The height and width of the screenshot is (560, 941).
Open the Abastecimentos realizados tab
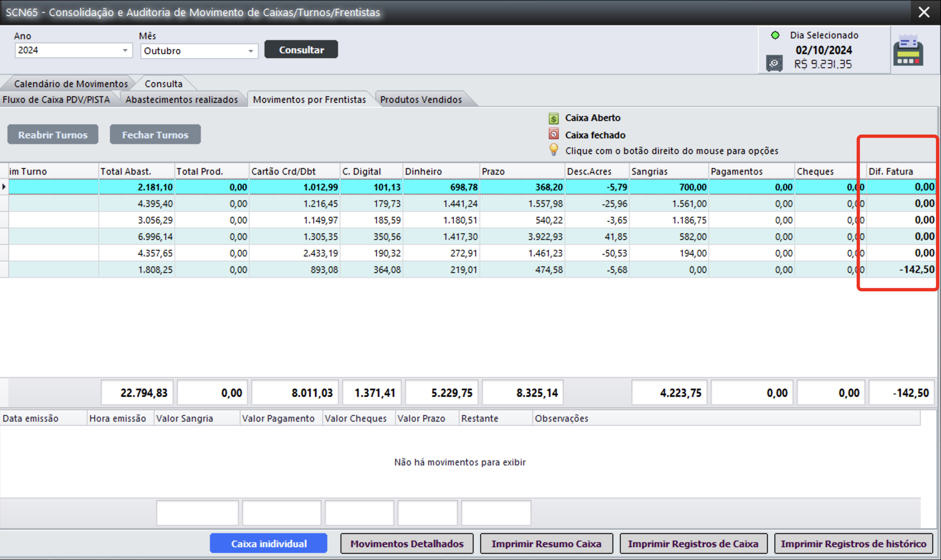[182, 100]
